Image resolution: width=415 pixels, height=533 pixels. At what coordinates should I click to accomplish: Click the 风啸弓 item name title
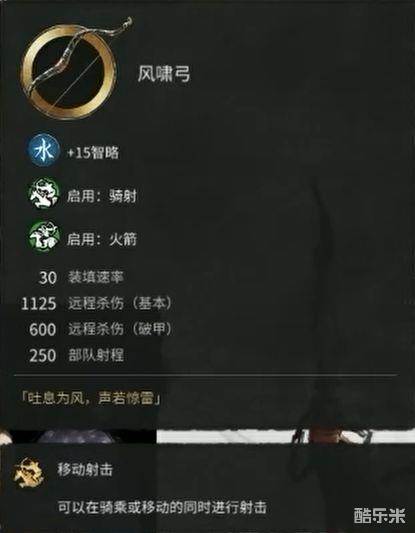tap(164, 74)
